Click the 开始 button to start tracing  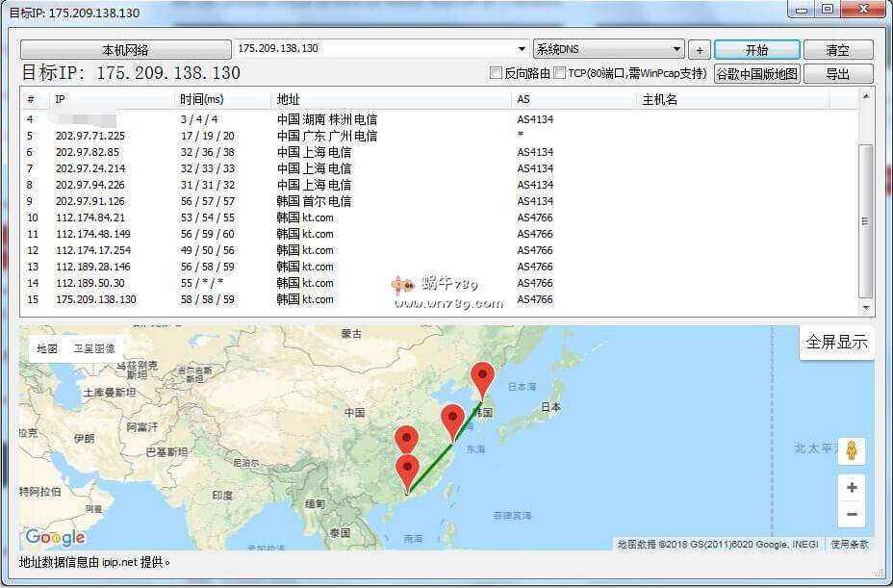pos(757,49)
